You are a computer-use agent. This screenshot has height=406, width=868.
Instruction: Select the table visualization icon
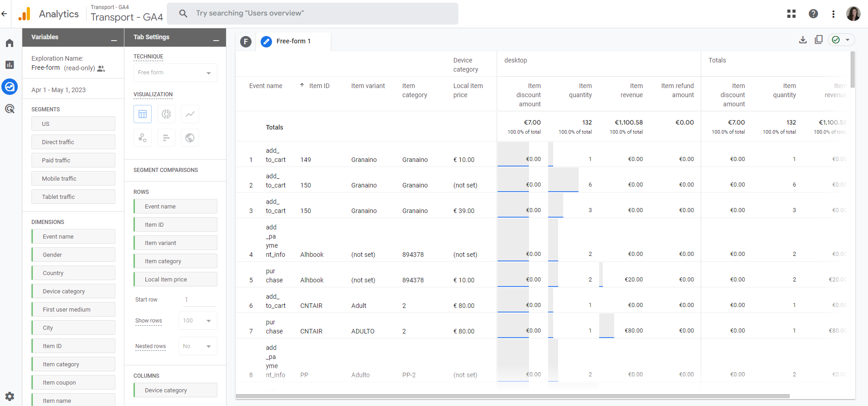(x=143, y=114)
